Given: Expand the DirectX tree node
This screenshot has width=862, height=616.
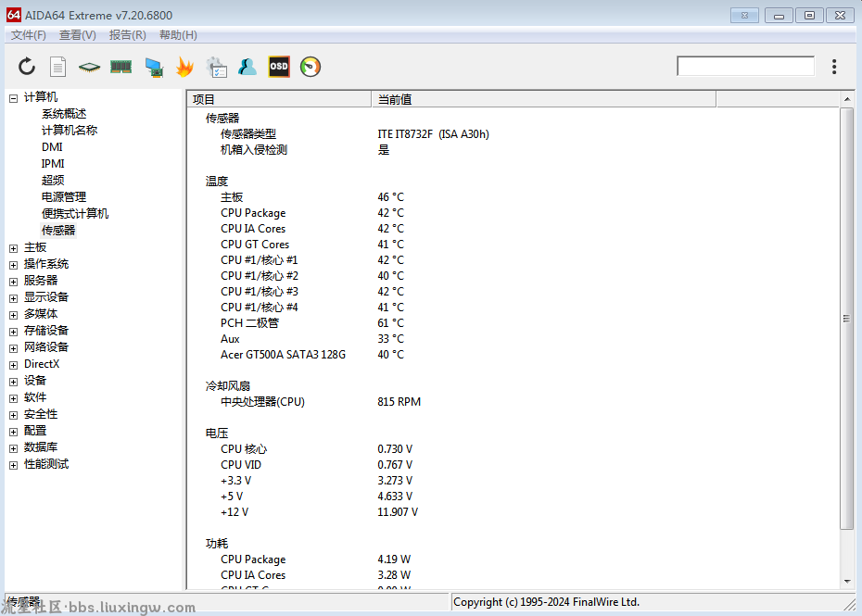Looking at the screenshot, I should pos(14,365).
